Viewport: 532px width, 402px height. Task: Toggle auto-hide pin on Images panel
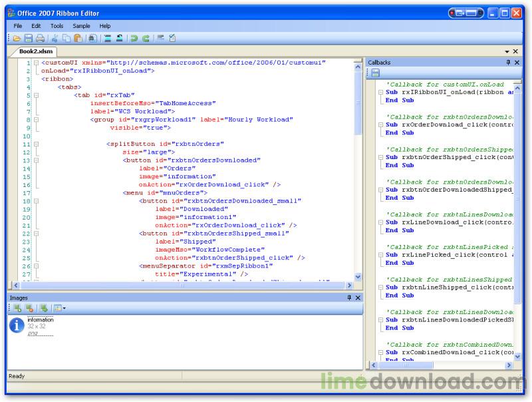(x=349, y=298)
